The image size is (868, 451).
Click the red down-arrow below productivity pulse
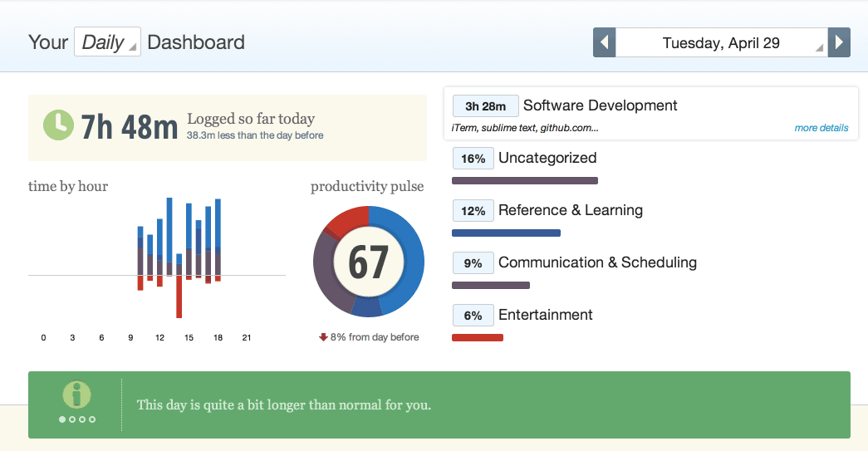[323, 337]
